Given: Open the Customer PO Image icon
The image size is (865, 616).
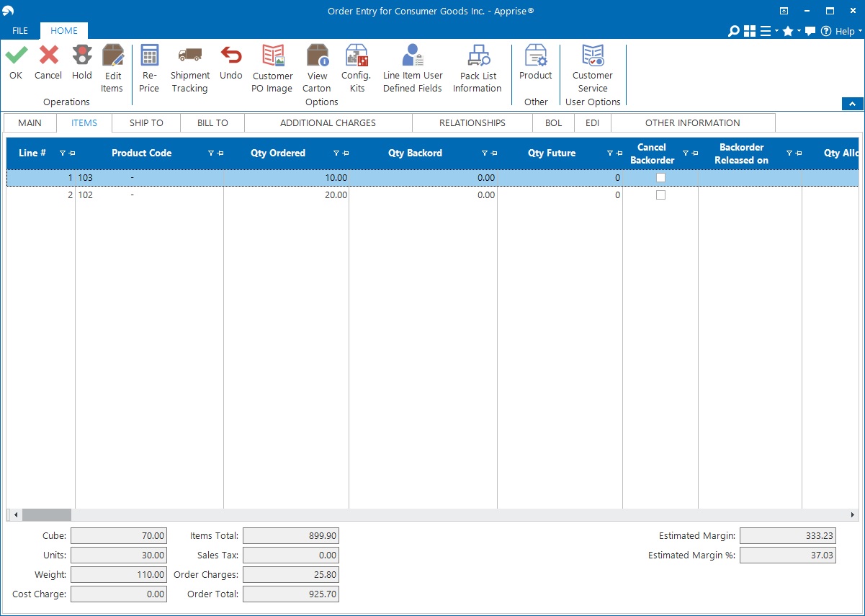Looking at the screenshot, I should pos(273,55).
